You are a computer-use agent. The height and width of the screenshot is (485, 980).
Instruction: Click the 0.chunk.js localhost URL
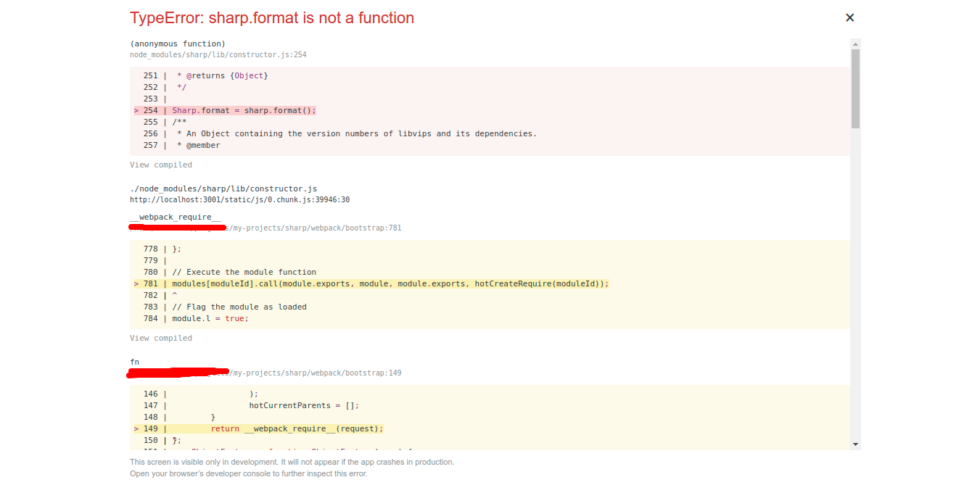pyautogui.click(x=239, y=199)
